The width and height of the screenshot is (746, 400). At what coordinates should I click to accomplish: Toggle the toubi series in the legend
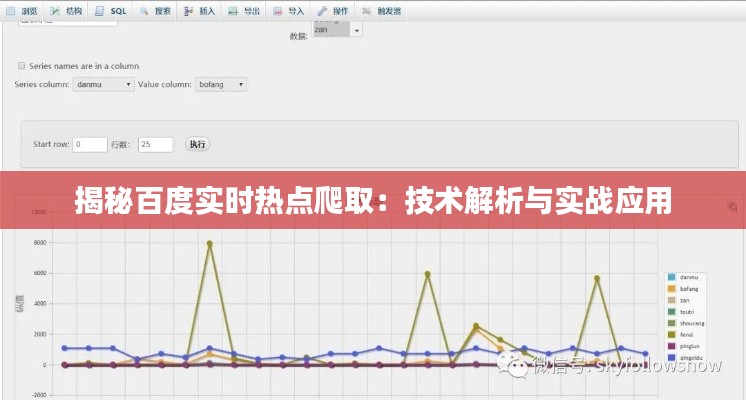[681, 312]
